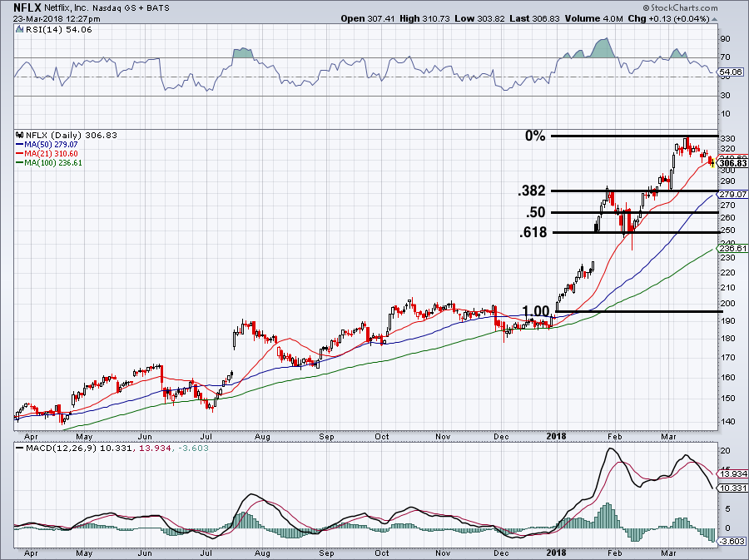Click the 70 level on the RSI axis

point(725,57)
